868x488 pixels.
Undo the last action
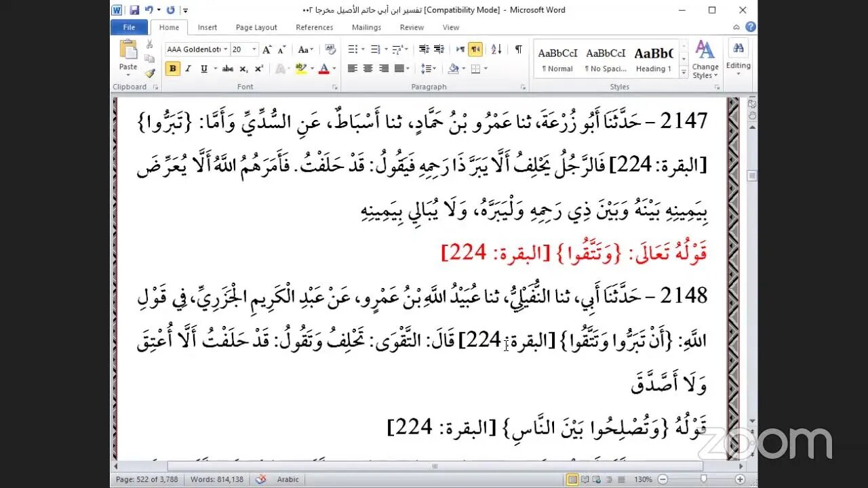[149, 10]
